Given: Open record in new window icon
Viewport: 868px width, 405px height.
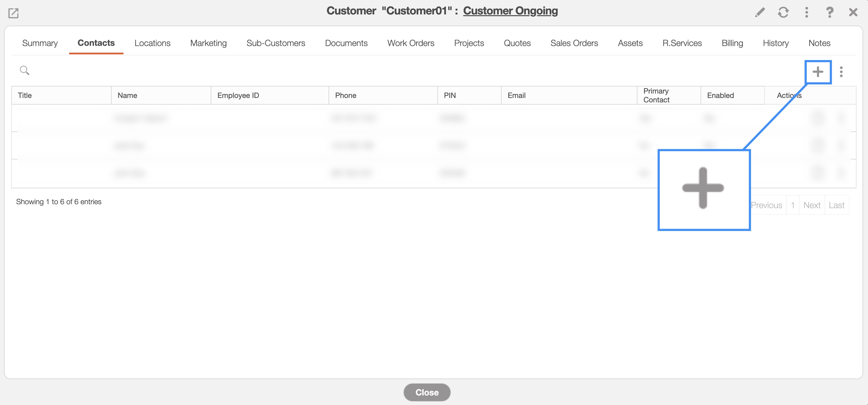Looking at the screenshot, I should tap(13, 13).
